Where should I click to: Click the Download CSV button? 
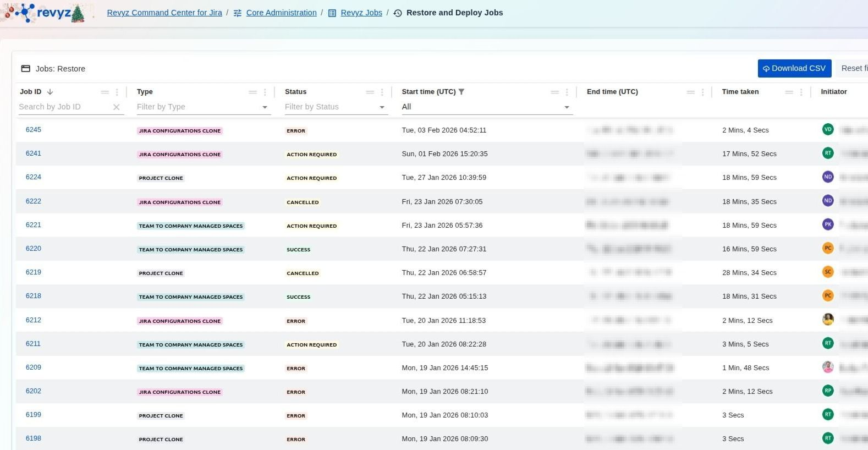tap(794, 68)
